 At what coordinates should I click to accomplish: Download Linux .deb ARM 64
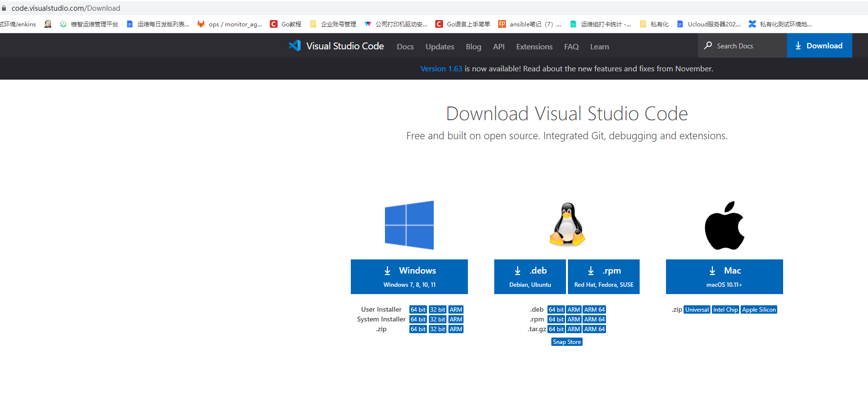pyautogui.click(x=594, y=310)
